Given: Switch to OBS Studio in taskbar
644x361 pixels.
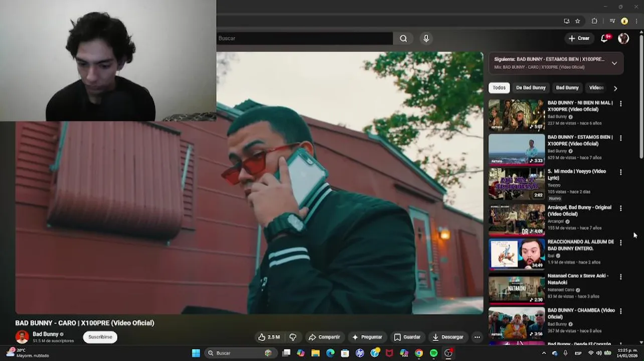Looking at the screenshot, I should 448,353.
